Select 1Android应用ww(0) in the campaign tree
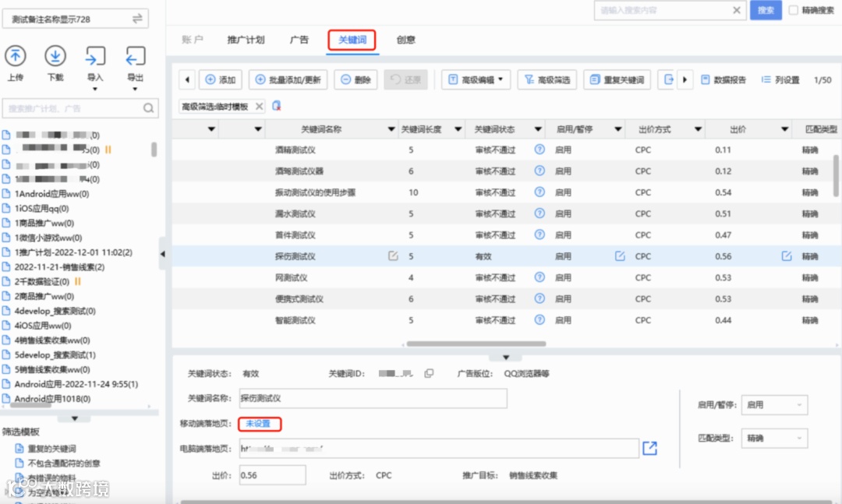 pyautogui.click(x=51, y=194)
